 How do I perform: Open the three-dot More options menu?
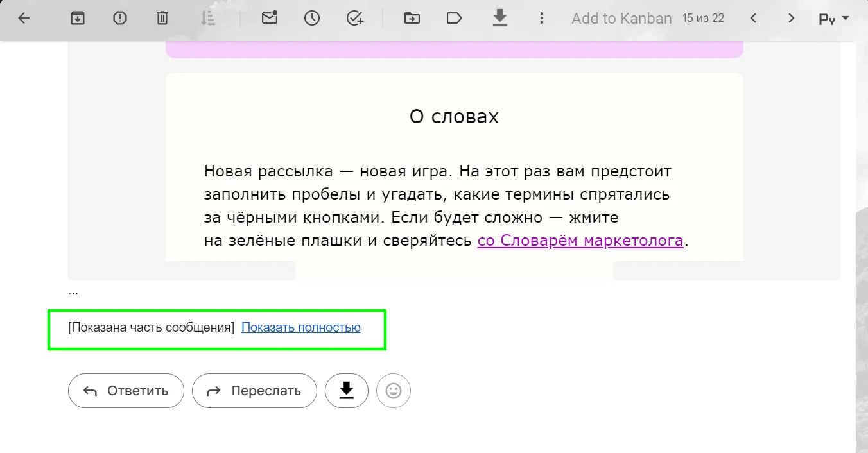(542, 19)
